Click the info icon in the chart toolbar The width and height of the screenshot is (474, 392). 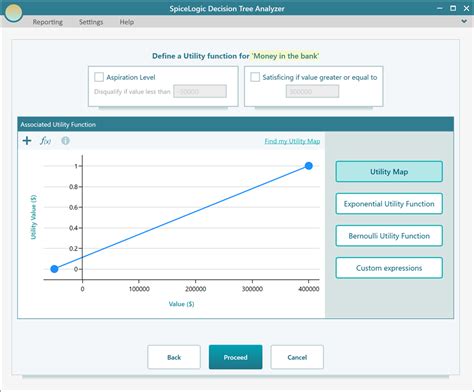[x=65, y=141]
